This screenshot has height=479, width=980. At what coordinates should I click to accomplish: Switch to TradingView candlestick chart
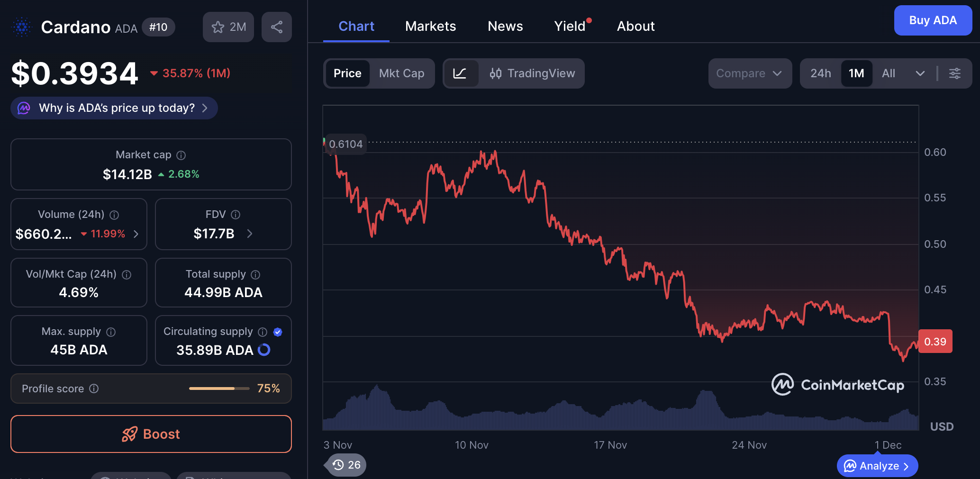(x=532, y=73)
